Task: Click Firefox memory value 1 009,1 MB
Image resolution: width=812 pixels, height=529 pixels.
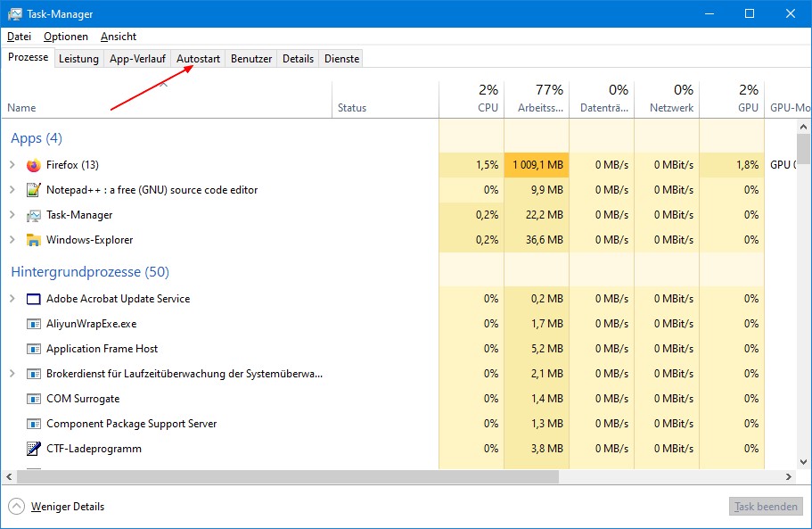Action: coord(537,165)
